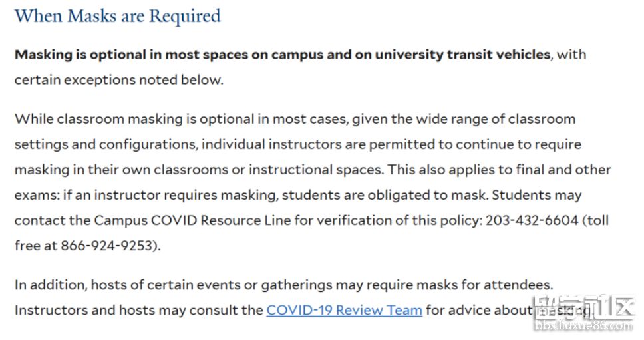This screenshot has width=644, height=340.
Task: Click the phrase "settings and configurations"
Action: pyautogui.click(x=104, y=144)
